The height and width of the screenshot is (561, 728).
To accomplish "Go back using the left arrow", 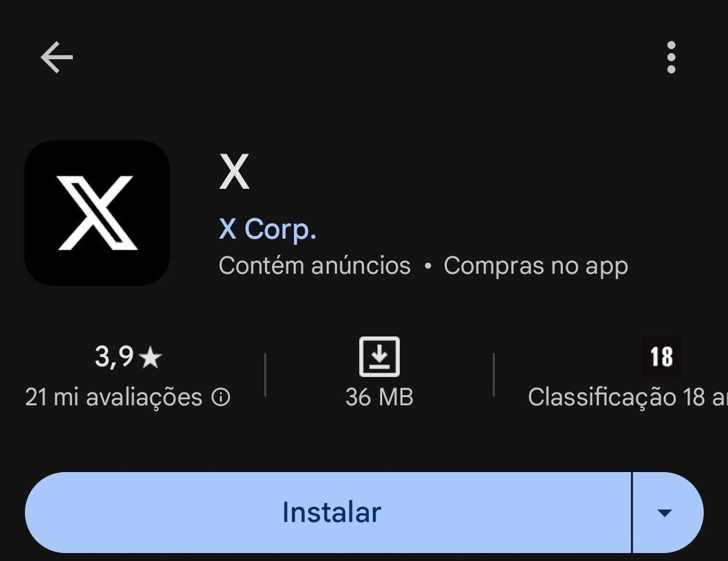I will click(57, 57).
